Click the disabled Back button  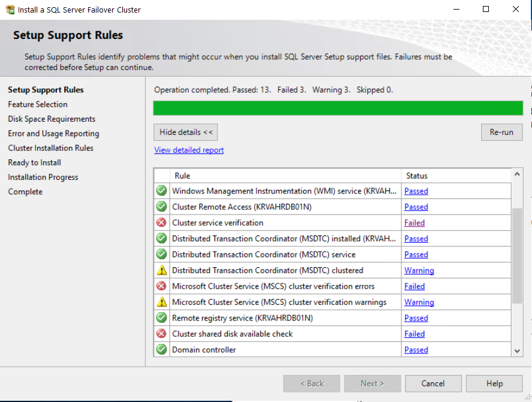312,383
